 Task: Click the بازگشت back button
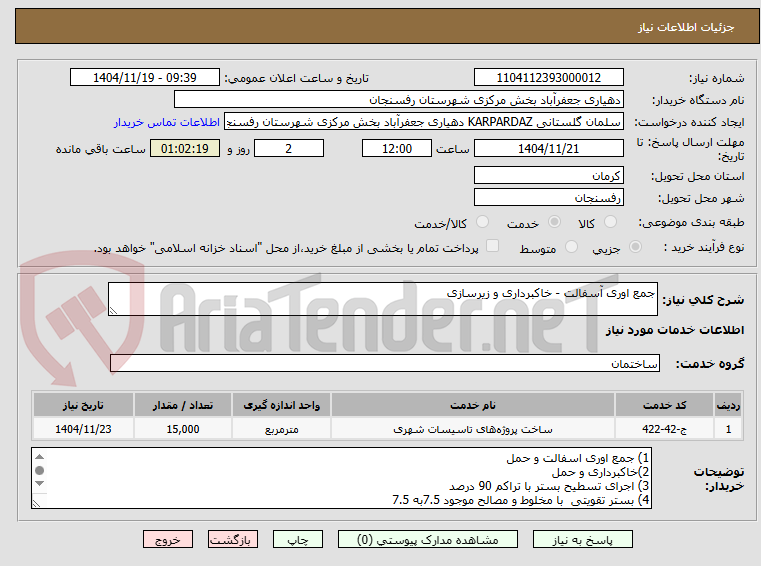pos(232,539)
